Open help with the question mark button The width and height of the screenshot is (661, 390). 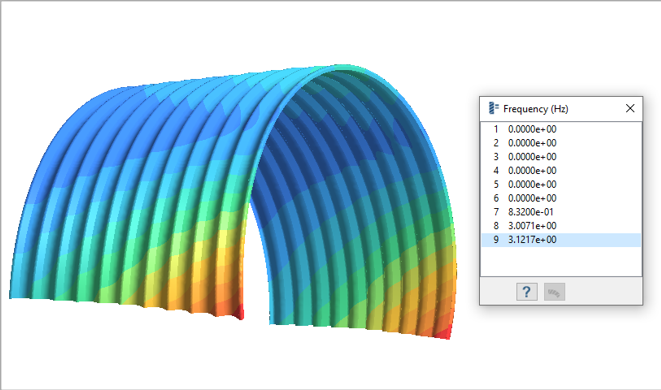[x=527, y=292]
